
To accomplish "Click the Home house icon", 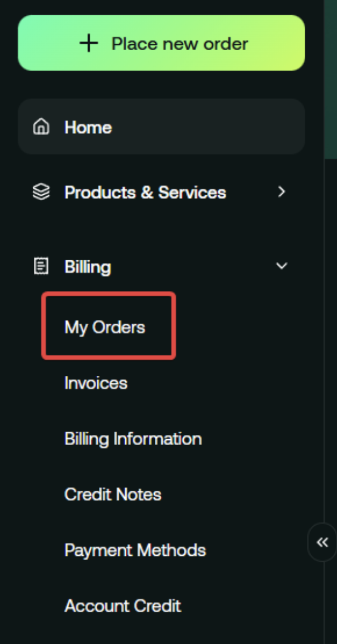I will tap(41, 127).
